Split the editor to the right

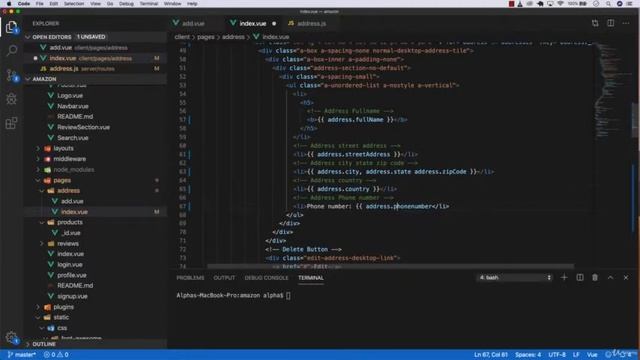click(x=610, y=23)
